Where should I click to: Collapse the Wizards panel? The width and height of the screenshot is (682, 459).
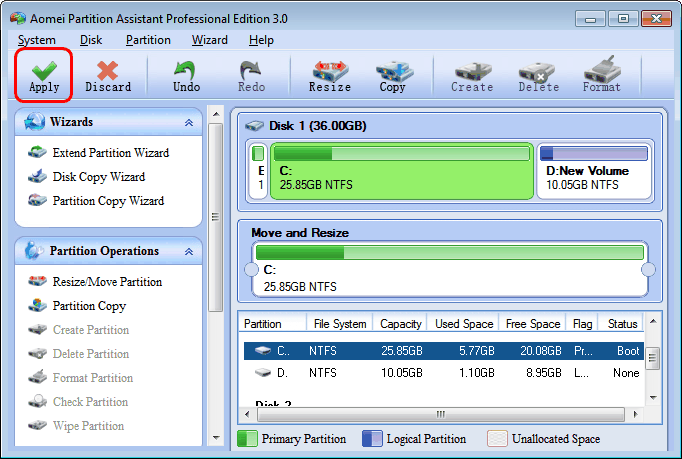click(x=189, y=123)
